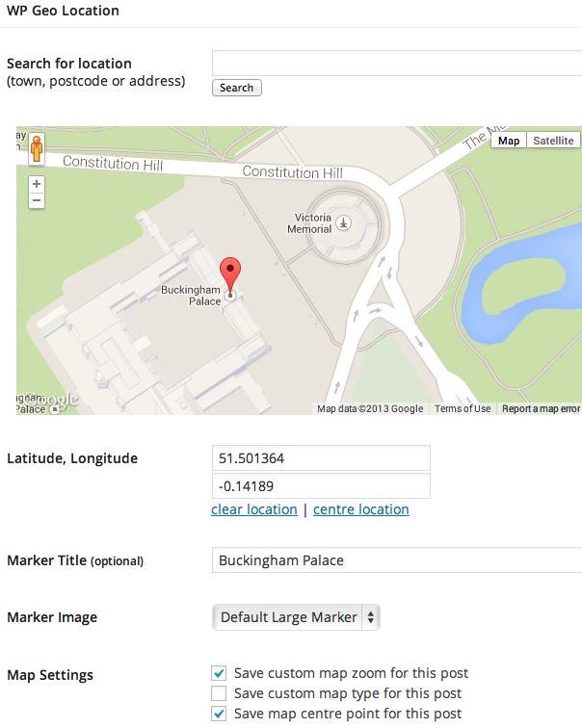Click the Marker Title input field
This screenshot has height=728, width=582.
pos(397,560)
